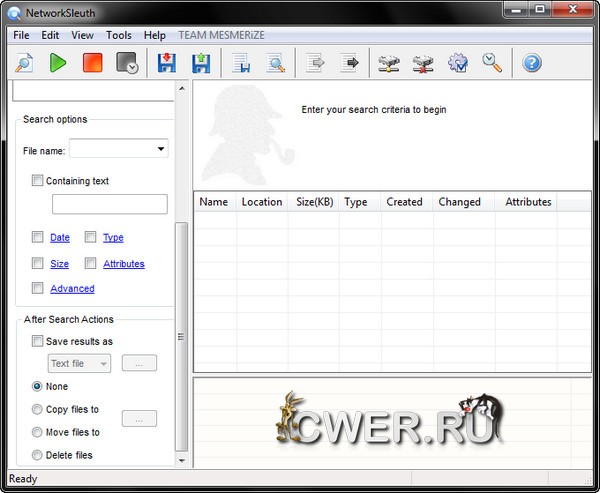Click the save disk icon with red arrow
Screen dimensions: 600x493
click(167, 63)
